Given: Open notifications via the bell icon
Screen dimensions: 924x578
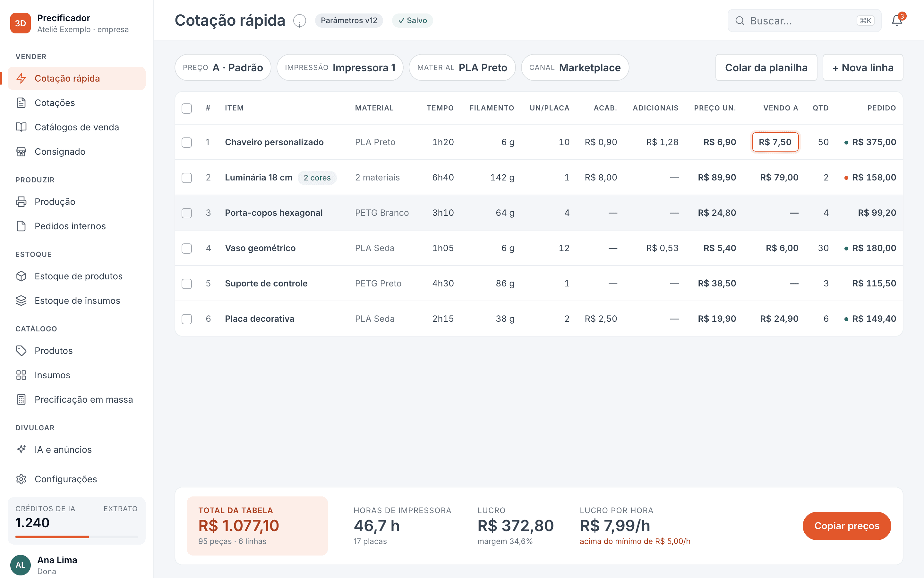Looking at the screenshot, I should [x=897, y=21].
